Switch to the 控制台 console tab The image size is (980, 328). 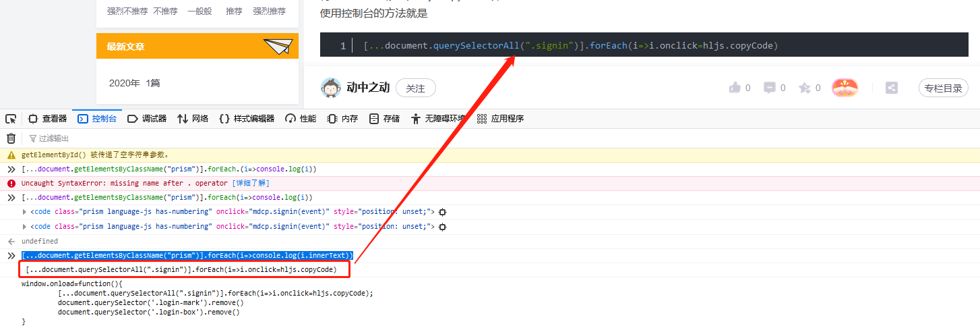coord(98,119)
